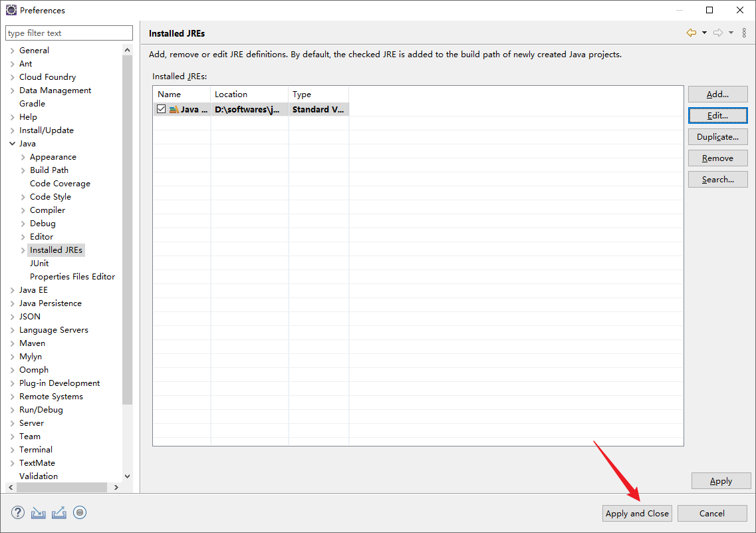The width and height of the screenshot is (756, 533).
Task: Expand the Maven tree node
Action: click(x=13, y=343)
